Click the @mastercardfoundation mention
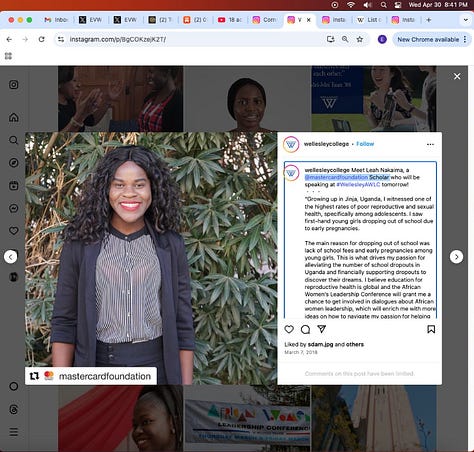This screenshot has width=474, height=452. click(336, 177)
